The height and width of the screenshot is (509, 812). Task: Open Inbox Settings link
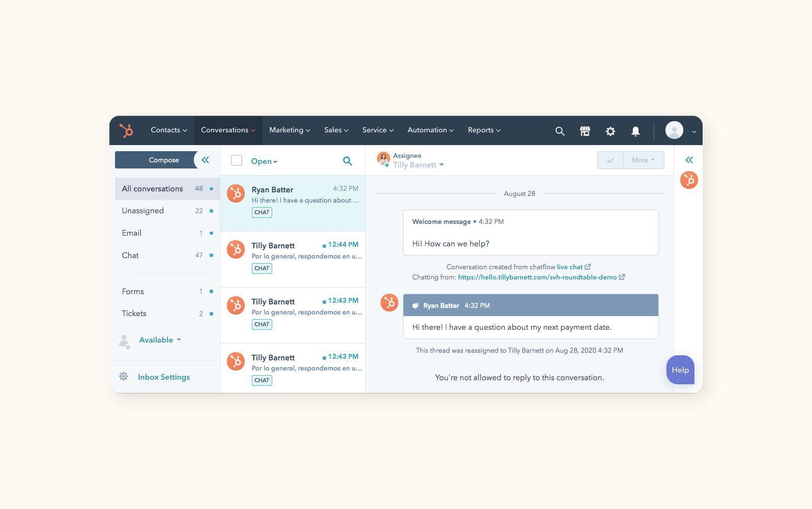[x=164, y=377]
